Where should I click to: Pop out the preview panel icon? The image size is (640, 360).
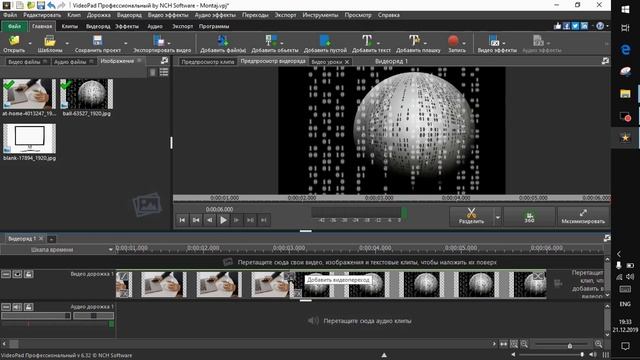605,60
